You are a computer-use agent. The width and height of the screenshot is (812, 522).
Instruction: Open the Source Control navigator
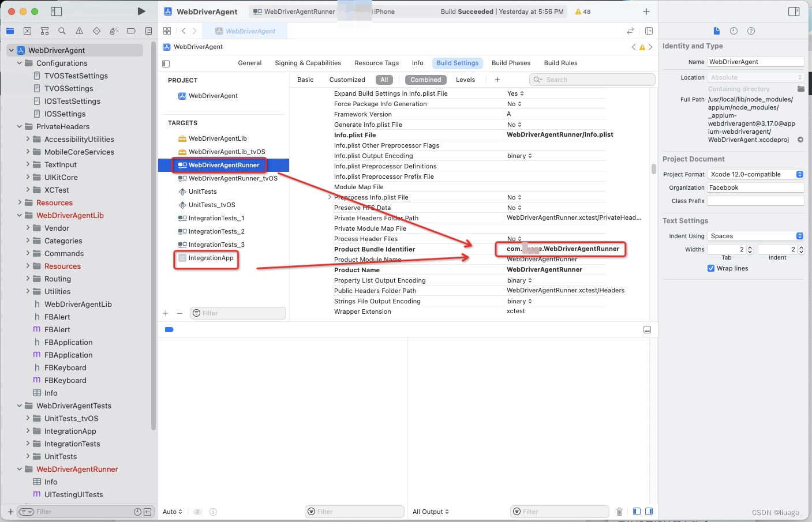click(27, 31)
